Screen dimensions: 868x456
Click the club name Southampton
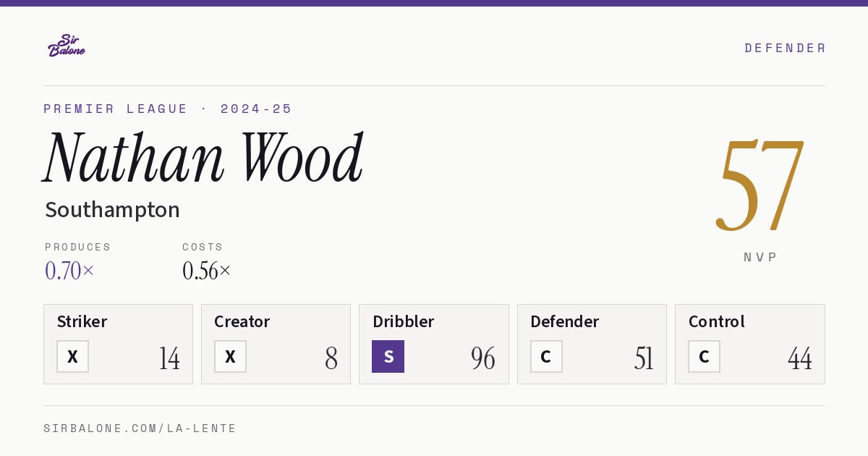click(x=112, y=210)
